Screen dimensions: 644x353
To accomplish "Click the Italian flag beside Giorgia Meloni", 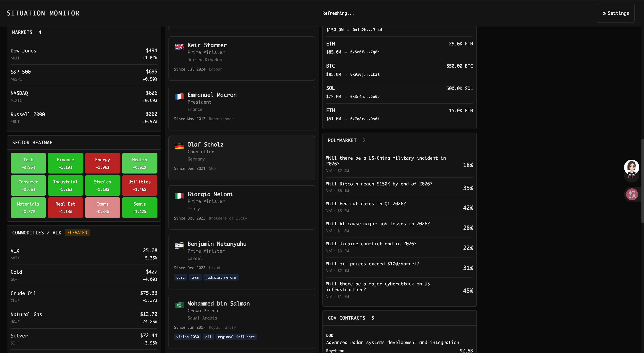I will tap(179, 196).
